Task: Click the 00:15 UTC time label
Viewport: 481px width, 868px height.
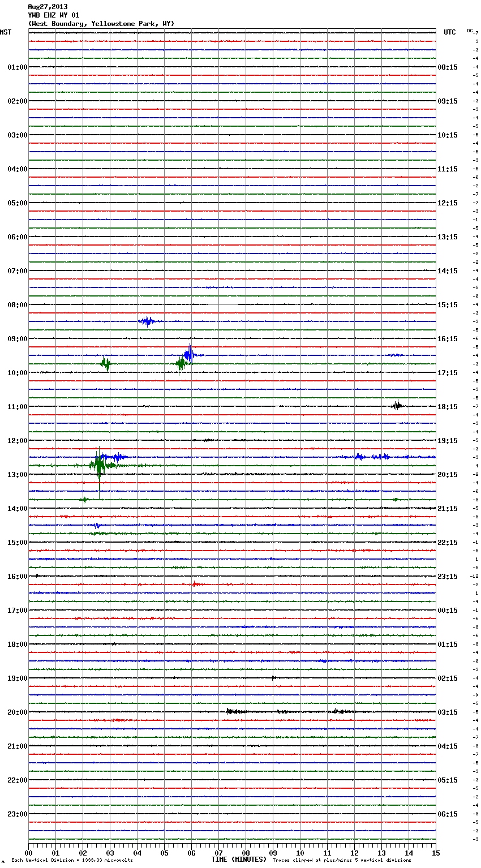Action: coord(448,611)
